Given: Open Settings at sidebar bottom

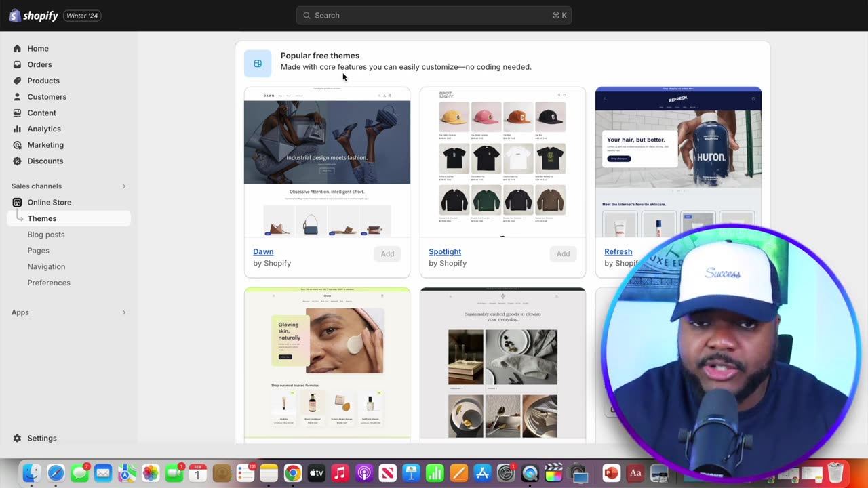Looking at the screenshot, I should point(41,439).
